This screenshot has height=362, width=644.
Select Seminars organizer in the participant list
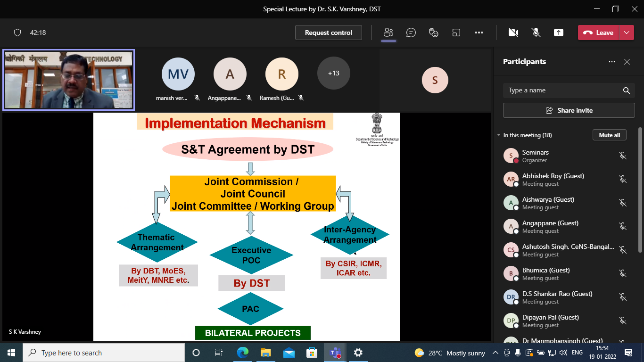[x=566, y=156]
